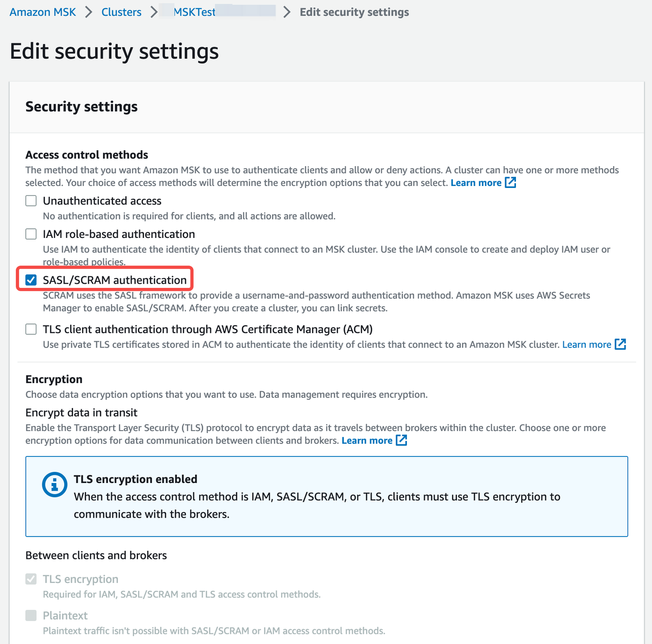Select the highlighted SASL/SCRAM authentication label
This screenshot has height=644, width=652.
coord(115,280)
